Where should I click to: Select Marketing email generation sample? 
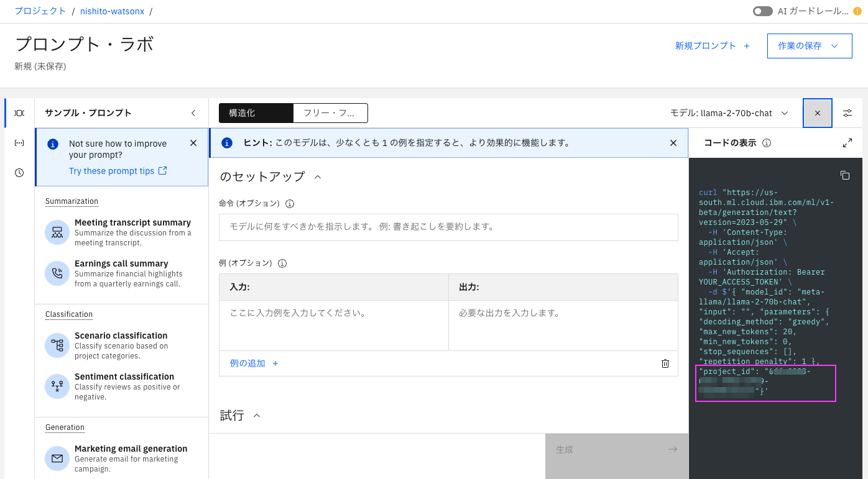click(x=121, y=458)
